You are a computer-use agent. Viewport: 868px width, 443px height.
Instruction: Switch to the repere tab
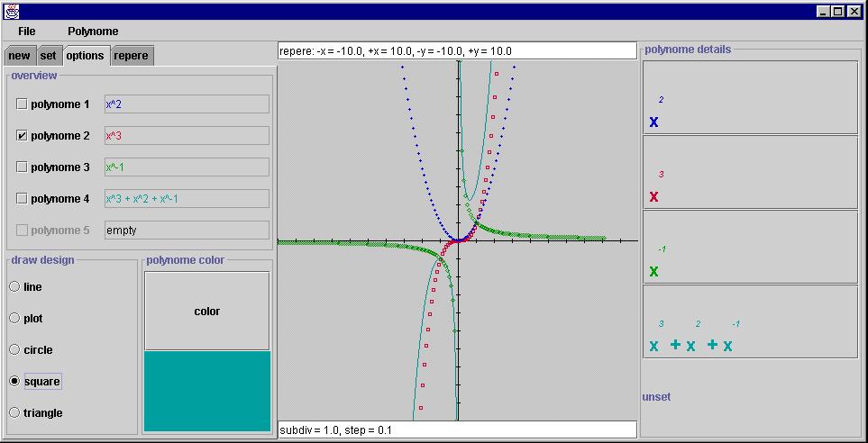tap(132, 56)
